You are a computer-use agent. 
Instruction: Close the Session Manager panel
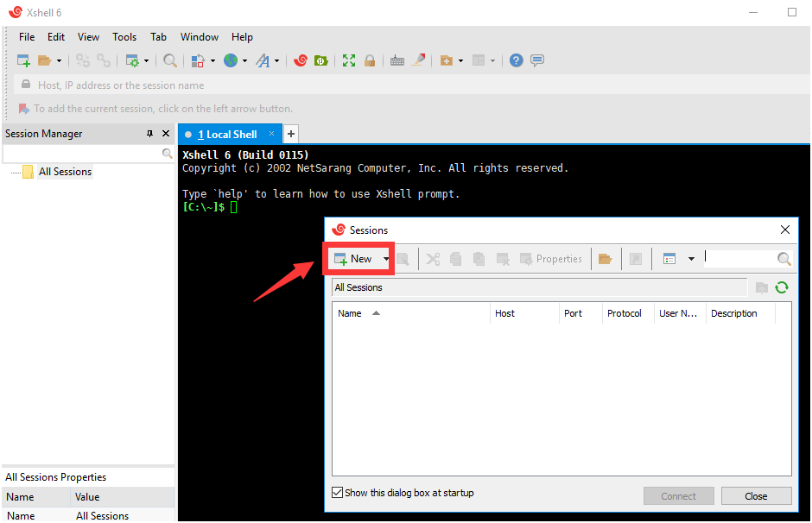point(166,134)
